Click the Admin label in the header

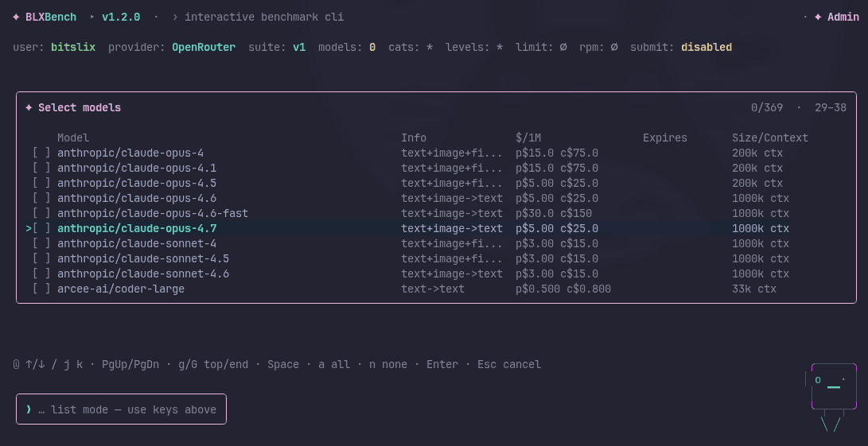(843, 17)
